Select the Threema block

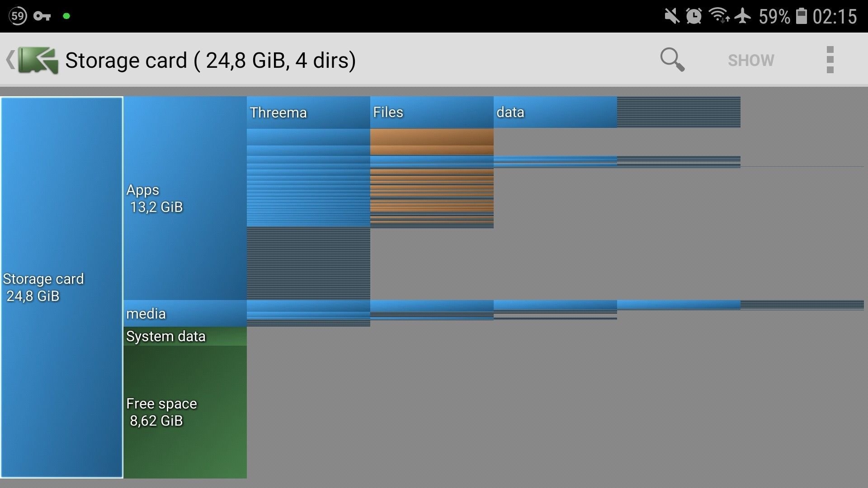tap(308, 113)
